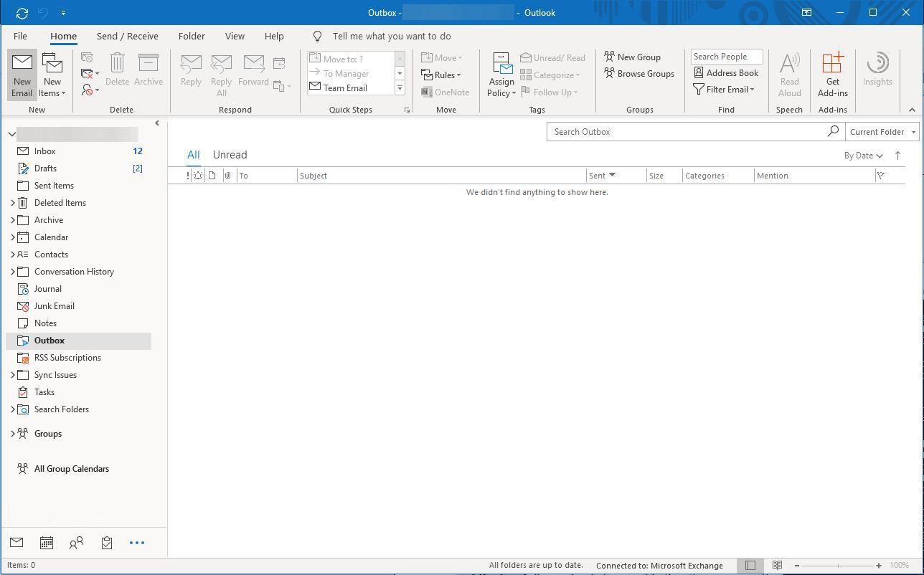This screenshot has height=575, width=924.
Task: Open the Rules dropdown
Action: tap(441, 75)
